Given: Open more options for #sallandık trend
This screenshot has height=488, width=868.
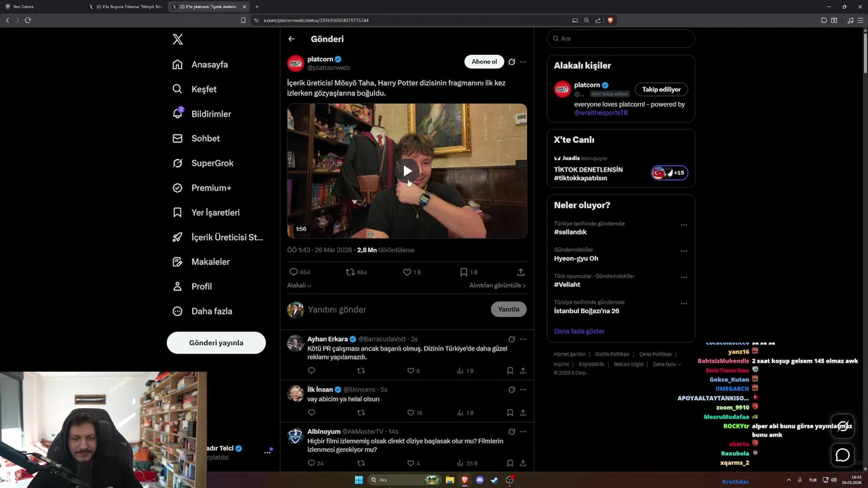Looking at the screenshot, I should click(684, 225).
